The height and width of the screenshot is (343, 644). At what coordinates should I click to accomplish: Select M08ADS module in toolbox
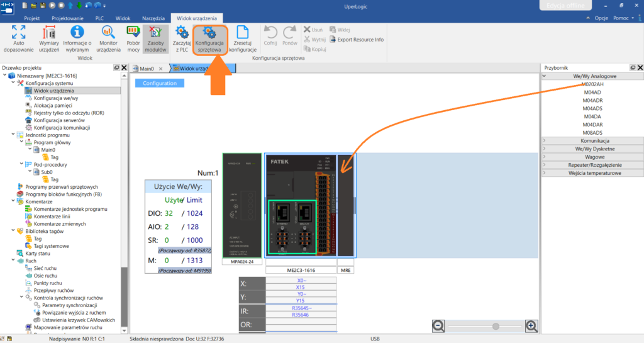tap(592, 133)
